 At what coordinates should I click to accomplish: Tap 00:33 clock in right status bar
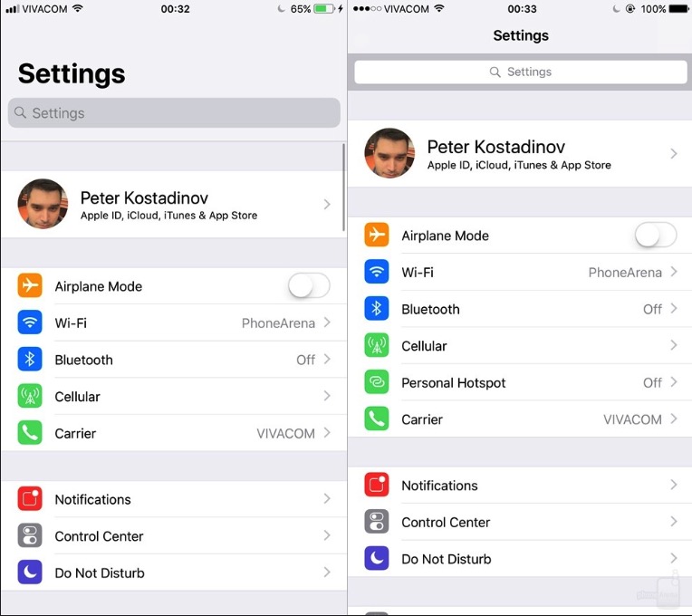[x=522, y=9]
